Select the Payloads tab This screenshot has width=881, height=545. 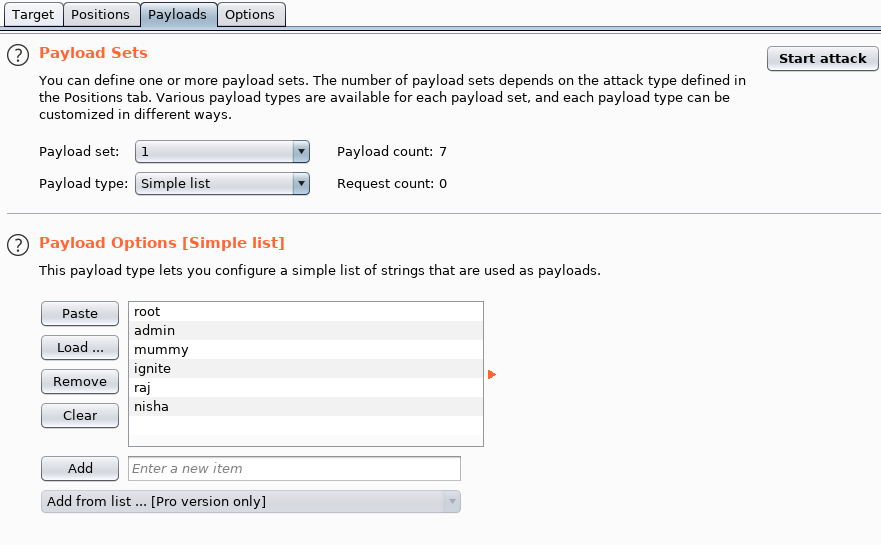click(x=178, y=15)
